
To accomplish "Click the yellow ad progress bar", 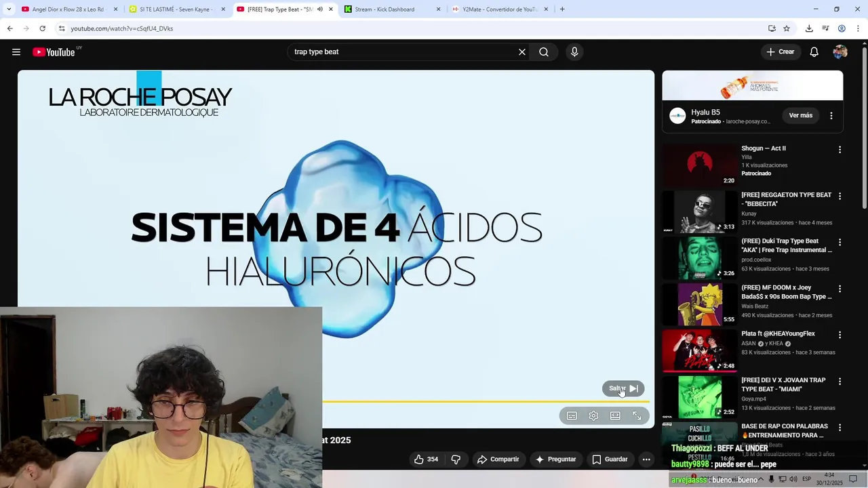I will (486, 402).
